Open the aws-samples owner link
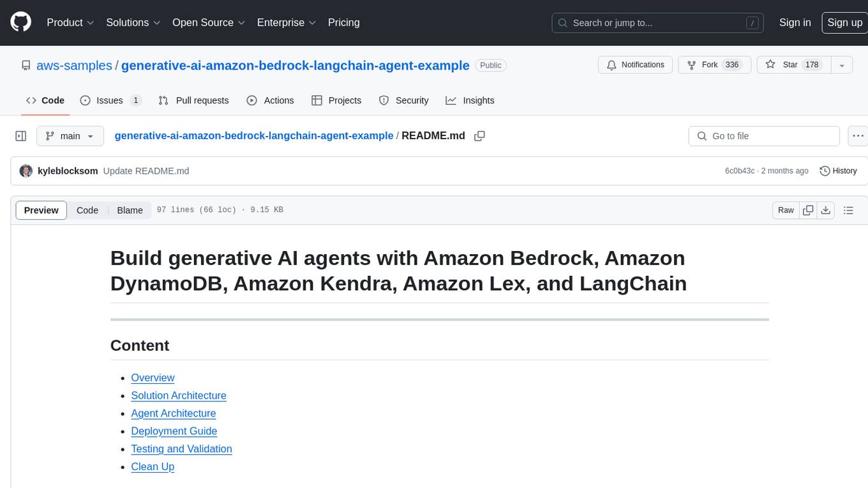This screenshot has width=868, height=488. (x=74, y=65)
